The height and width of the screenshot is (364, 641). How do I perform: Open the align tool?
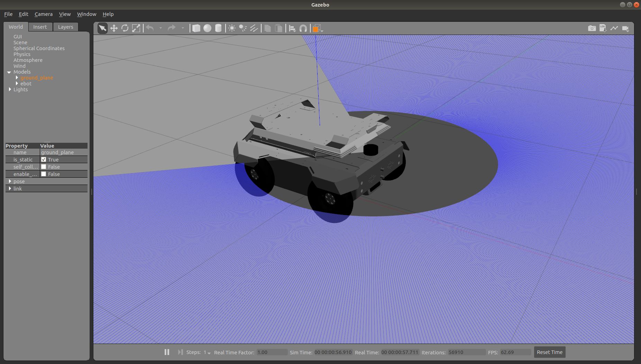(x=292, y=28)
